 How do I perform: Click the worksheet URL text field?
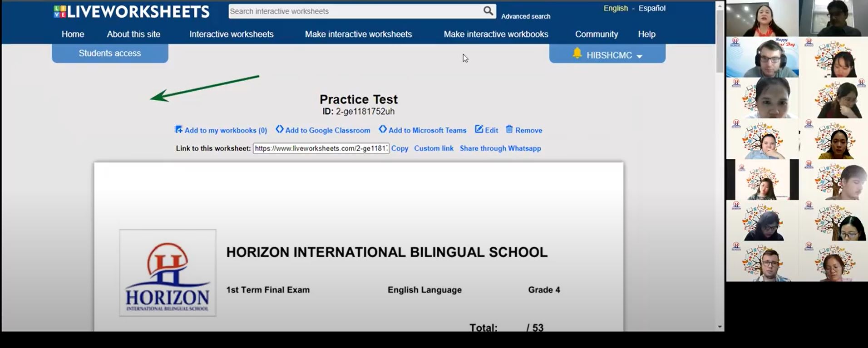coord(321,148)
